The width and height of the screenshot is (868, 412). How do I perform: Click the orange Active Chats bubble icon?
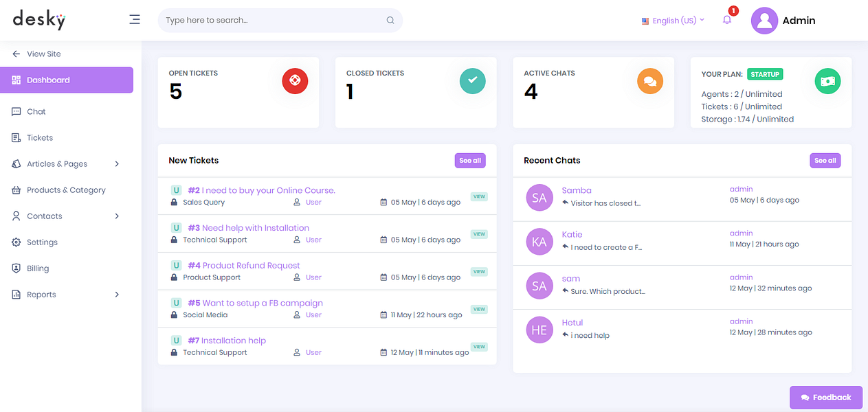coord(650,81)
